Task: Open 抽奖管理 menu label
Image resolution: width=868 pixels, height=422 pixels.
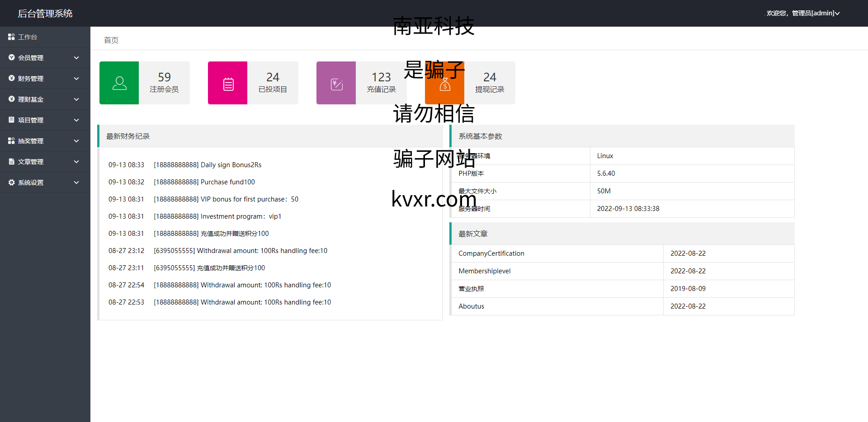Action: [31, 141]
